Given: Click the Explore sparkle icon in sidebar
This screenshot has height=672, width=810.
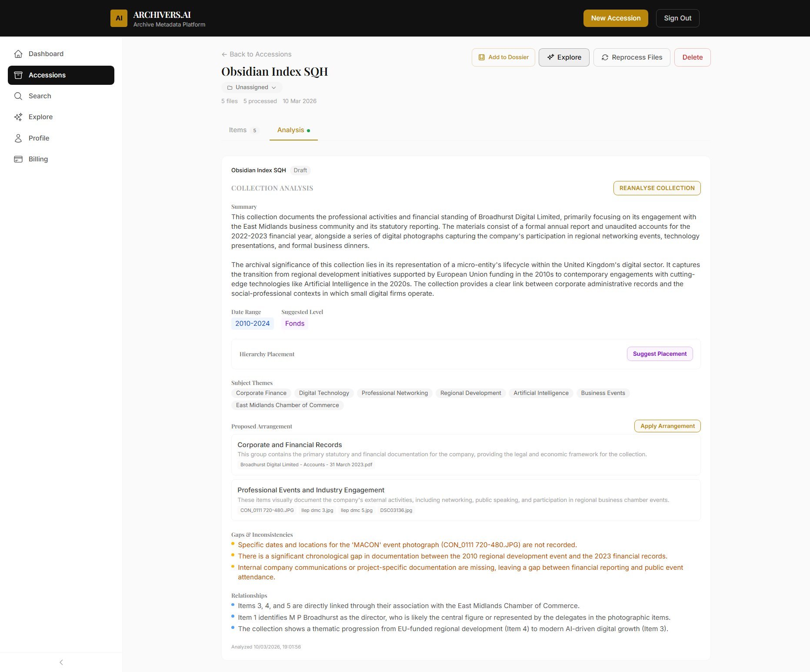Looking at the screenshot, I should 18,117.
